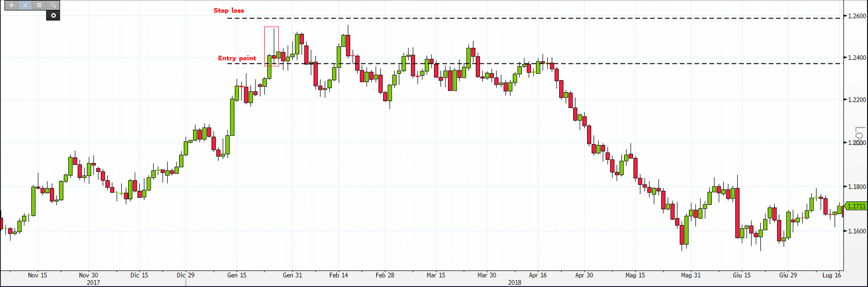The height and width of the screenshot is (287, 868).
Task: Click the Mag 15 date label
Action: pyautogui.click(x=635, y=275)
